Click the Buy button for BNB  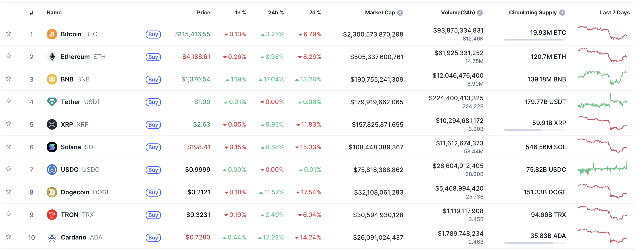(153, 79)
